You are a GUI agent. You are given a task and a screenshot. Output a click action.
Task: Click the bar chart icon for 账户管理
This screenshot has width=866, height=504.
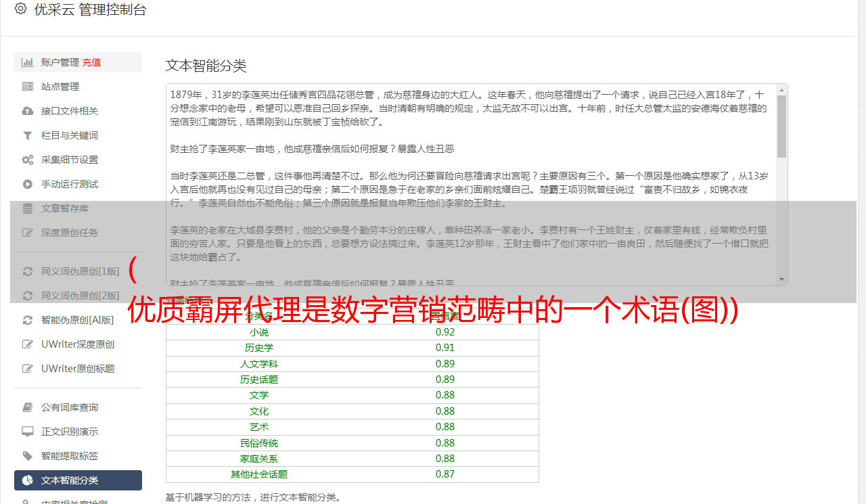[x=28, y=62]
